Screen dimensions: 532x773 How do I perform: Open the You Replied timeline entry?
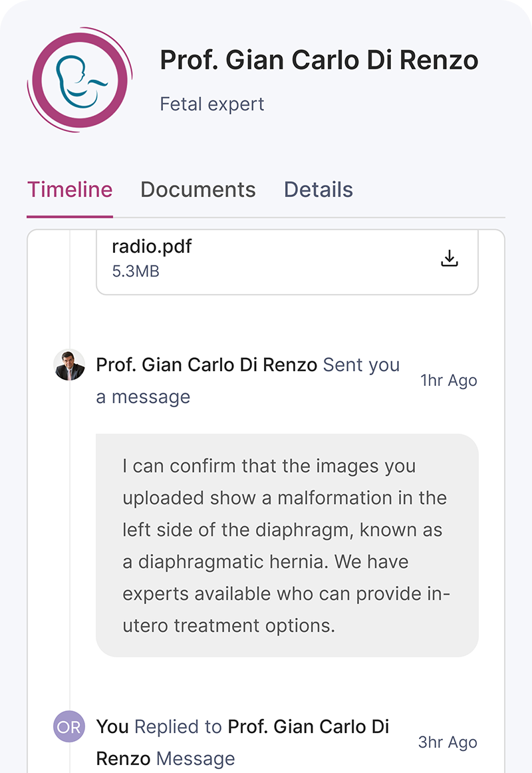pos(243,742)
